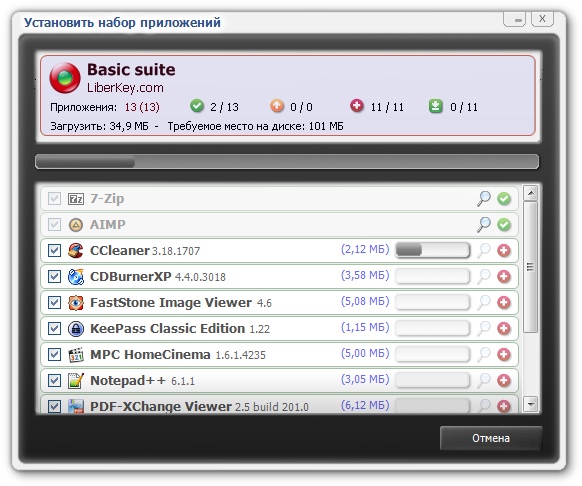Click the CCleaner download progress bar
Screen dimensions: 582x486
(x=432, y=250)
